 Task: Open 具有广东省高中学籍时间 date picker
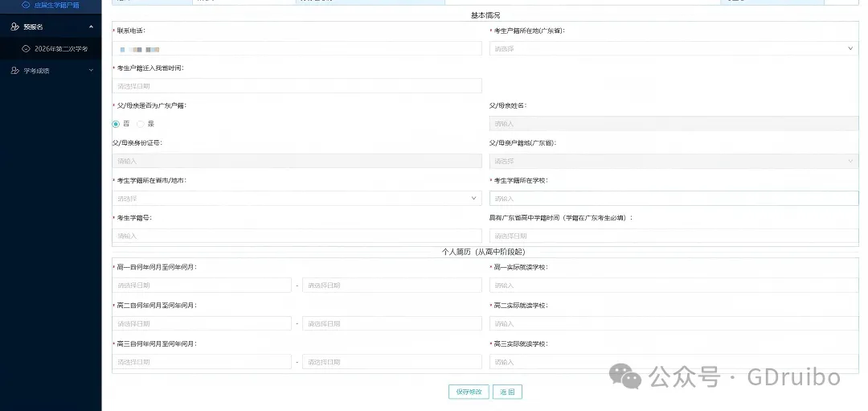[674, 236]
